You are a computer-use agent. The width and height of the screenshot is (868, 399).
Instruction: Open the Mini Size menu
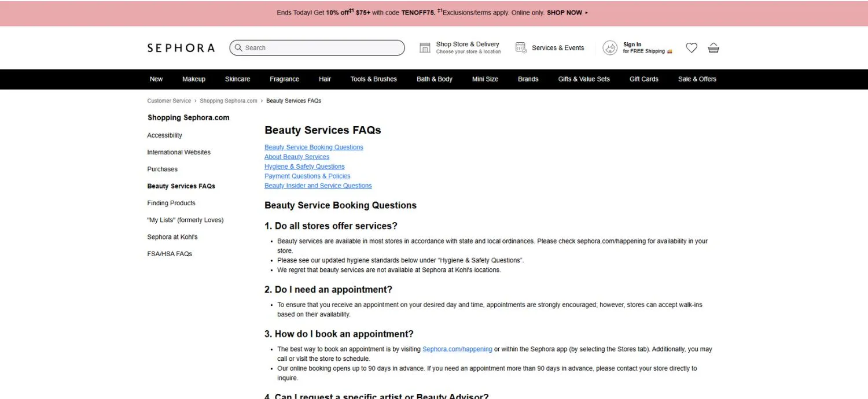pos(485,79)
